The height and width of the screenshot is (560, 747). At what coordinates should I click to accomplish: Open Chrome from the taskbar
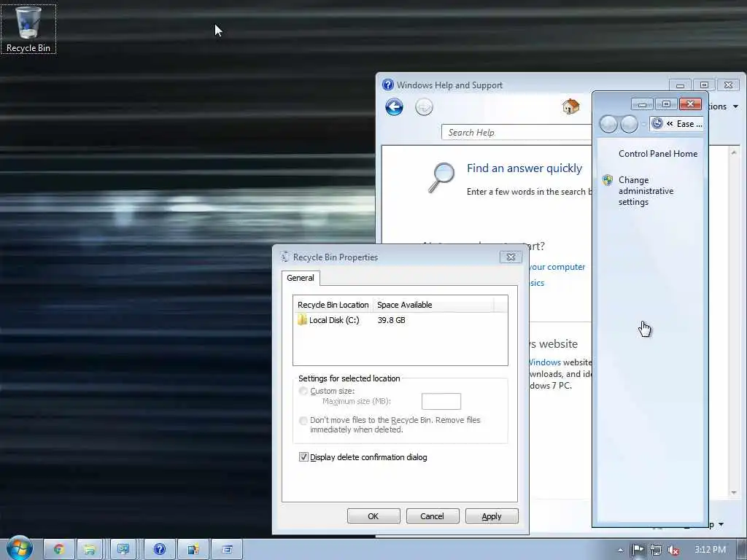pyautogui.click(x=59, y=550)
